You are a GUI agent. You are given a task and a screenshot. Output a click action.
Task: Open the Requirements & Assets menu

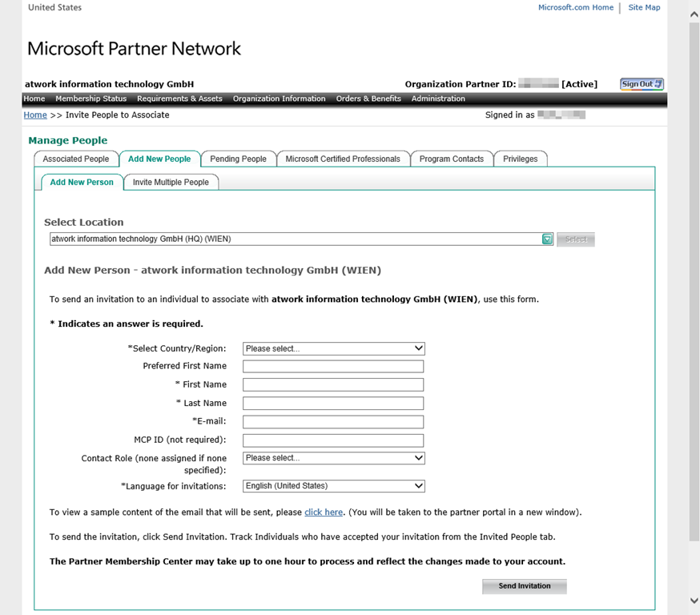coord(179,98)
